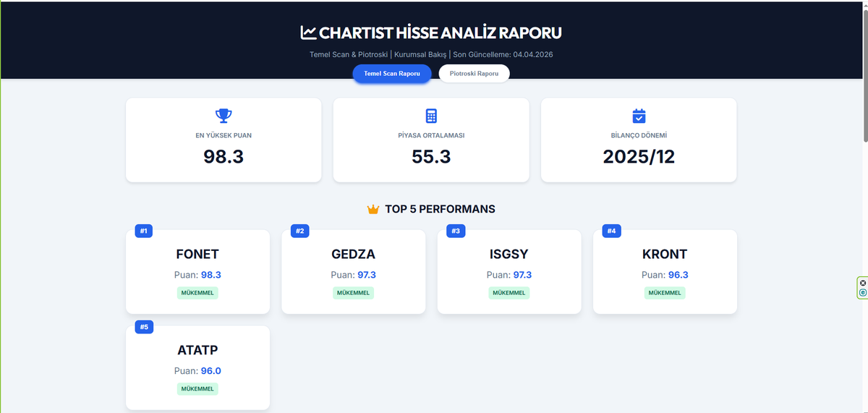Click the crown icon beside Top 5 Performans
868x413 pixels.
373,209
